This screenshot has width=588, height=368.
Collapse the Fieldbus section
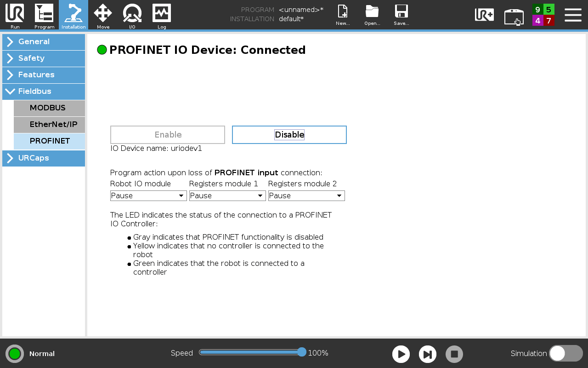point(44,92)
